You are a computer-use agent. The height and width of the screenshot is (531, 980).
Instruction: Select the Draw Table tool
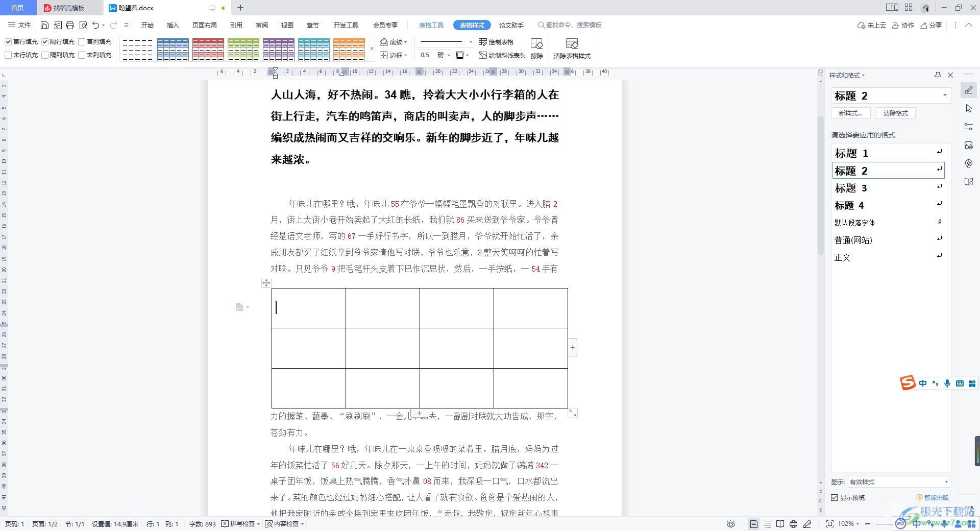tap(496, 42)
